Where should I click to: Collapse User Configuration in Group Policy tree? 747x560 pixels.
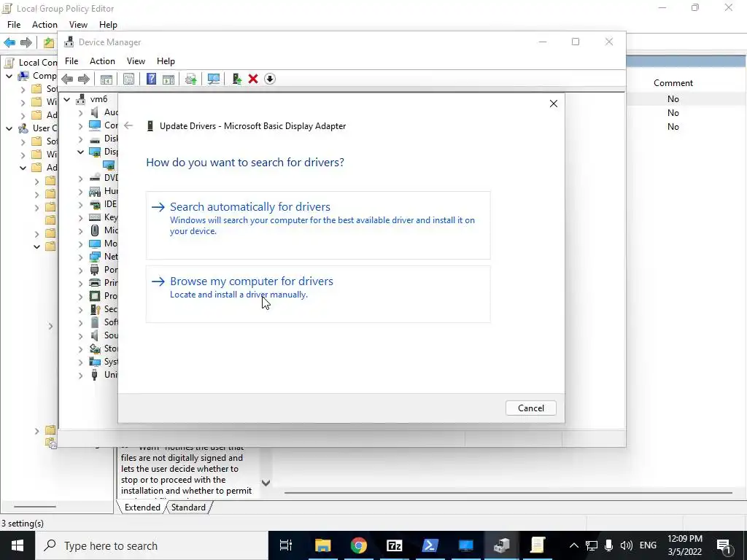click(x=9, y=128)
